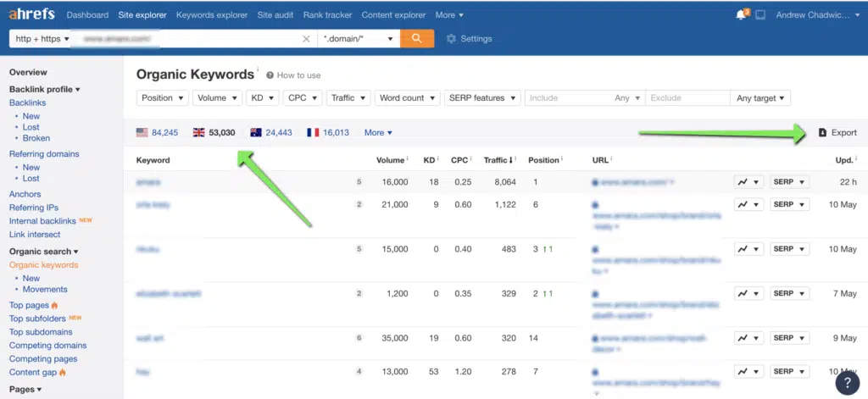Open Content explorer in top navigation

tap(393, 15)
